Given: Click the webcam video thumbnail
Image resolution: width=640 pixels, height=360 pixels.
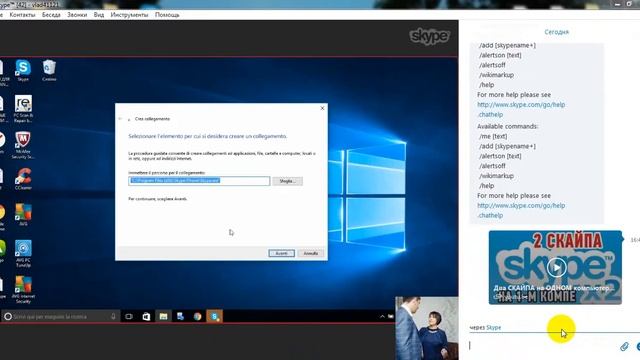Looking at the screenshot, I should (x=427, y=328).
